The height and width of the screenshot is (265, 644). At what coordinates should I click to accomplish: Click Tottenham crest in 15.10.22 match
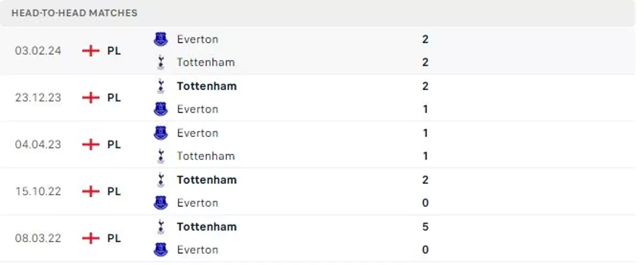[x=160, y=180]
